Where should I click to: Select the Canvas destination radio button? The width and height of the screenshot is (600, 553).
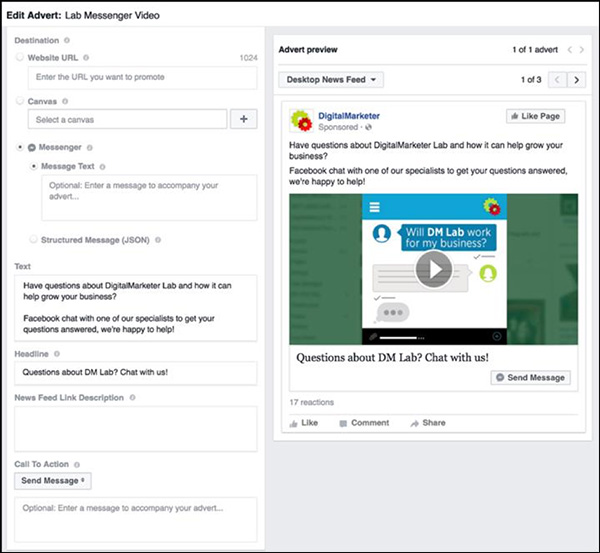point(20,101)
